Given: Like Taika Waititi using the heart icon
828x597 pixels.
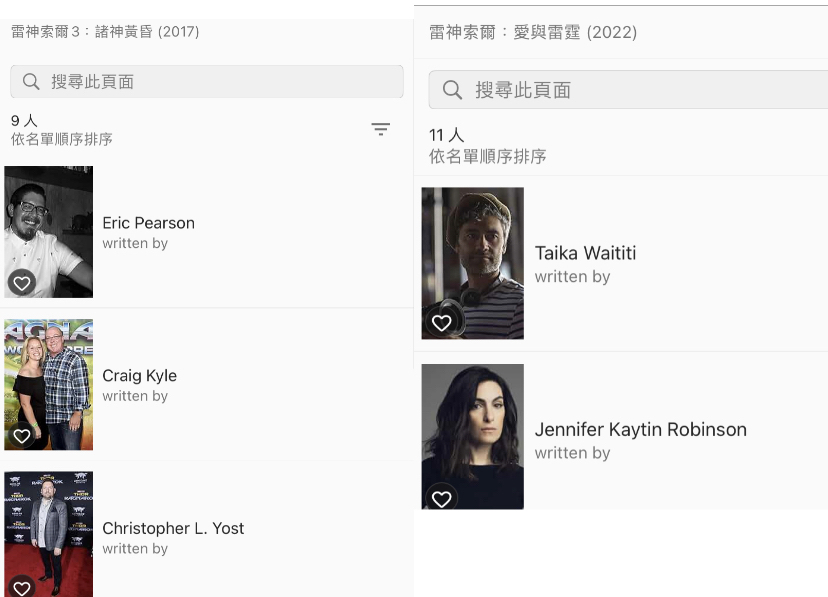Looking at the screenshot, I should (441, 322).
